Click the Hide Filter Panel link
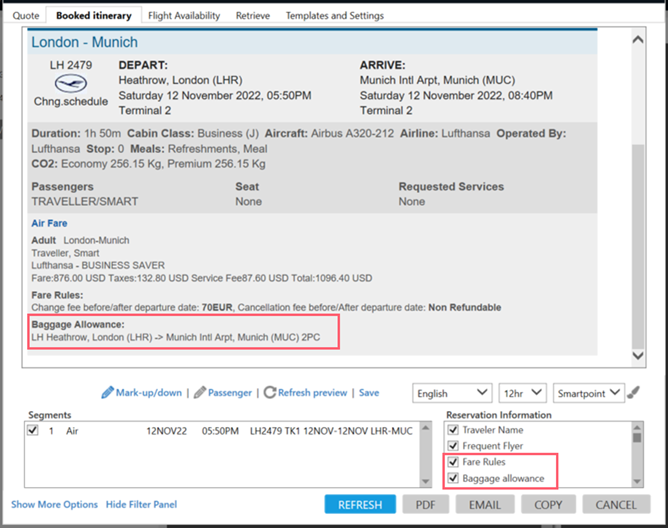This screenshot has width=668, height=528. [x=141, y=505]
